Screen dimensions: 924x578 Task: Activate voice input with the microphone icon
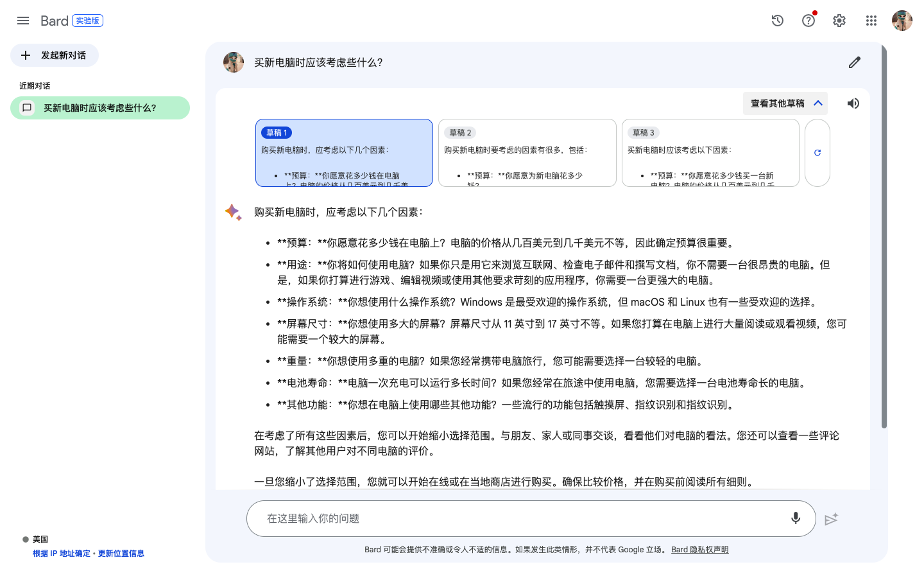796,518
